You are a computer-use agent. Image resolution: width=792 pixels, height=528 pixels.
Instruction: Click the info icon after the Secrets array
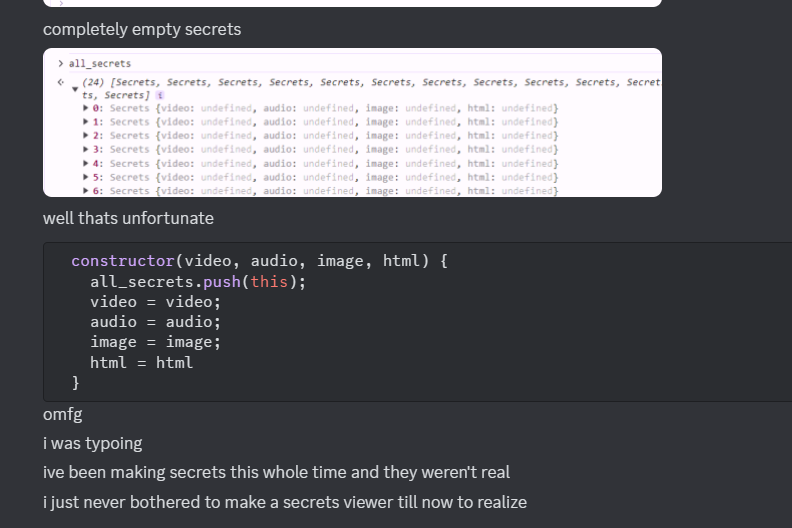tap(161, 95)
